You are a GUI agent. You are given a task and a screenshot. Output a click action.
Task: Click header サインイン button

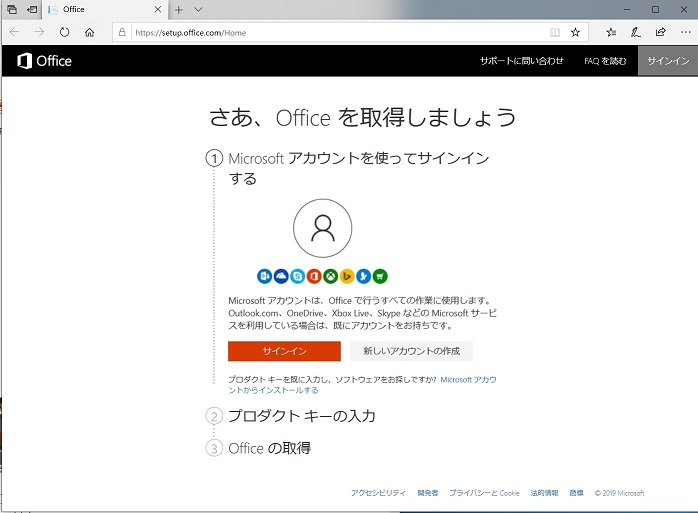(x=668, y=61)
